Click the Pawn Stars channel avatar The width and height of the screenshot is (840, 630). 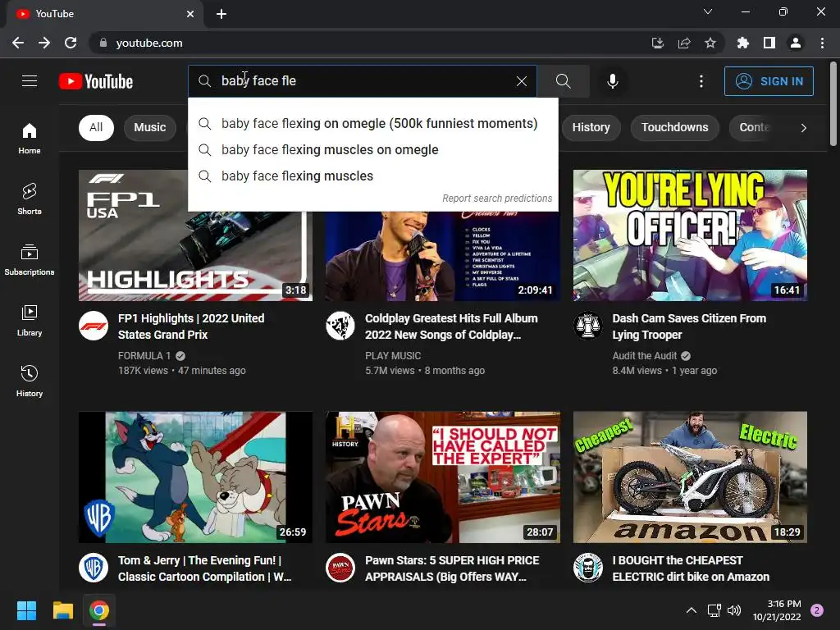340,568
